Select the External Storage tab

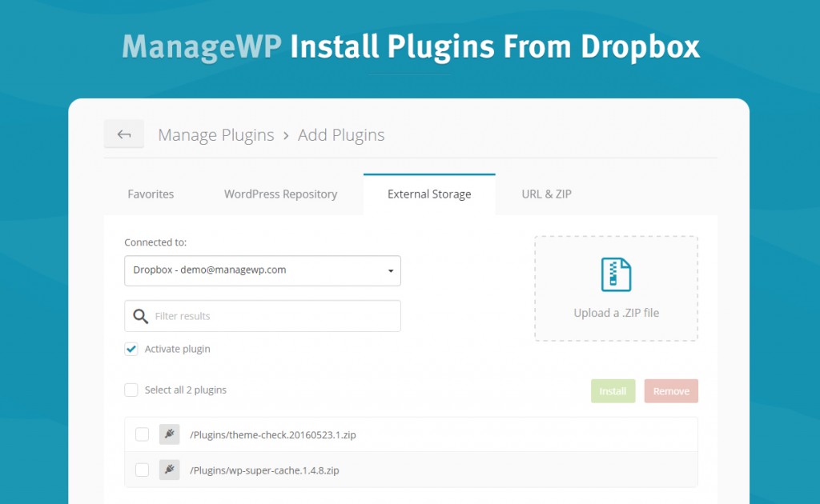429,194
